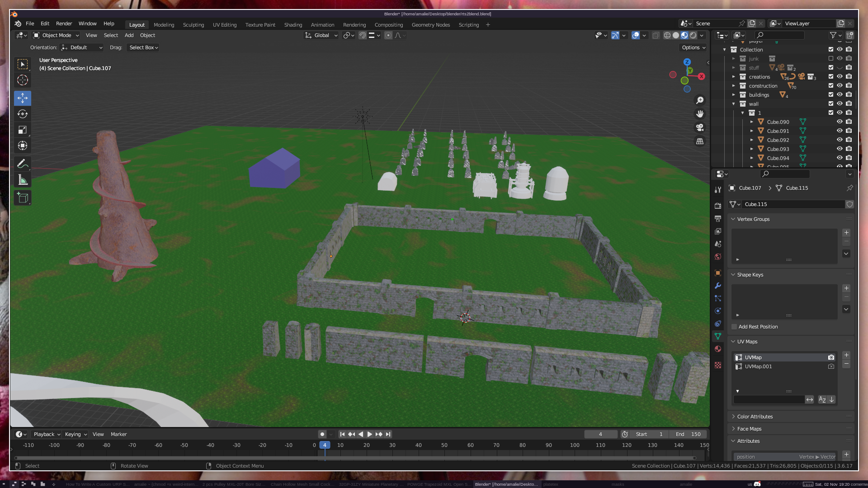Select the Cursor tool
The width and height of the screenshot is (868, 488).
22,80
